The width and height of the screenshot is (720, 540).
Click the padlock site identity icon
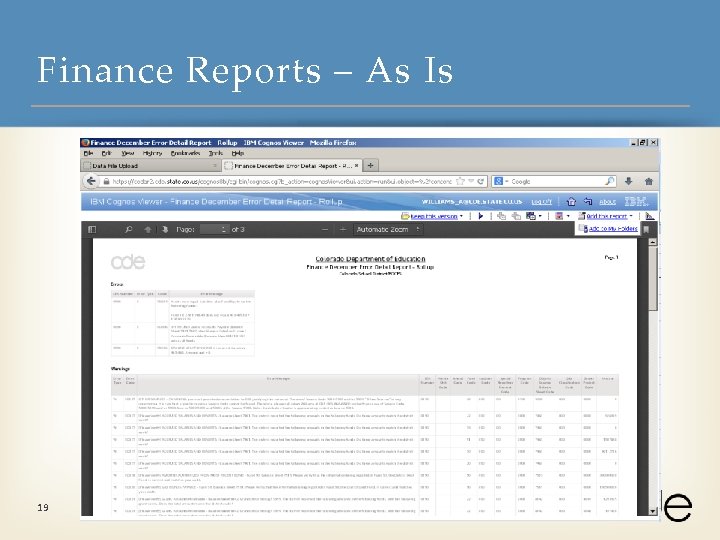pos(107,181)
